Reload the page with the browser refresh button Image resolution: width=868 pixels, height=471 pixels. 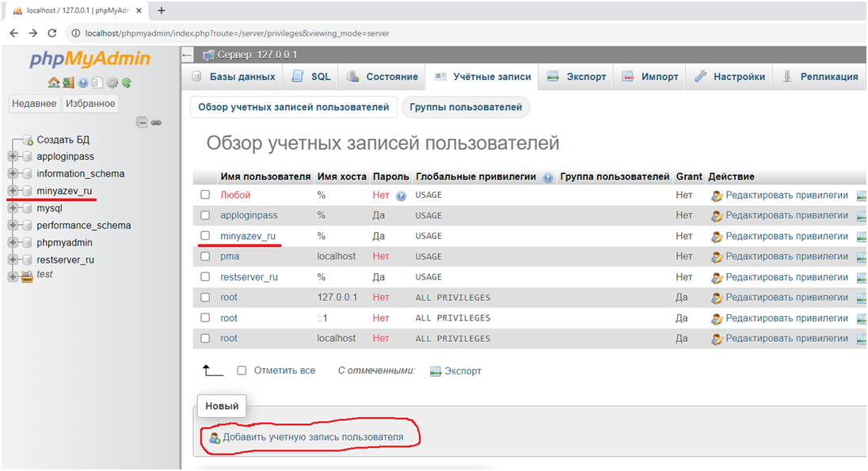[52, 33]
